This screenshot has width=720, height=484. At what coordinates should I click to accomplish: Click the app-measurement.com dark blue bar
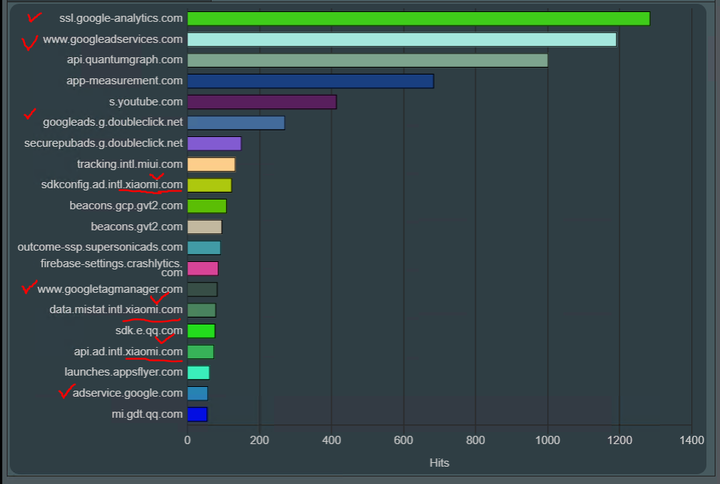[310, 81]
